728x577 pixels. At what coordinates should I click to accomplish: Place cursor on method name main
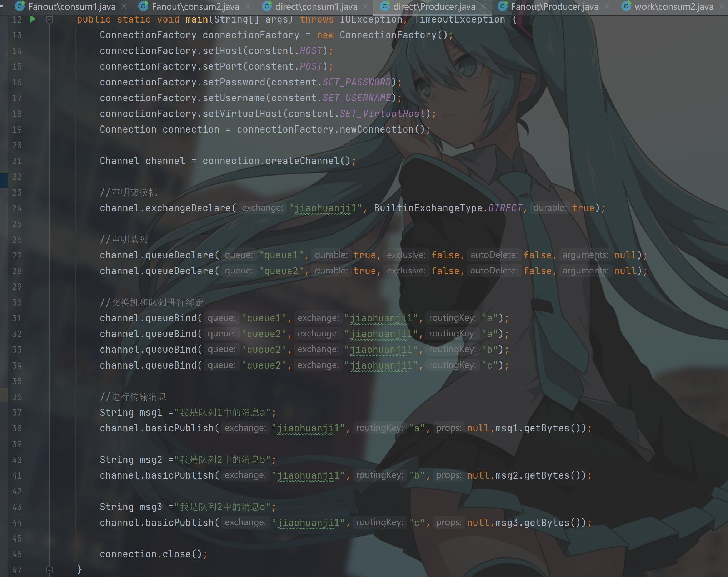(197, 19)
